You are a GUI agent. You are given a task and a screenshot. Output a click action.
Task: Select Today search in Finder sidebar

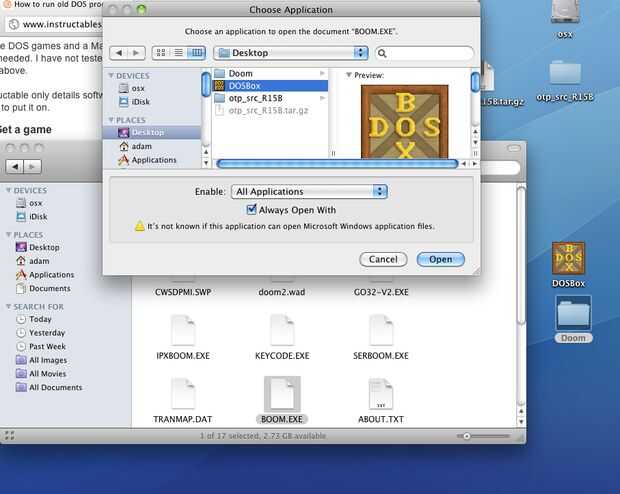tap(34, 319)
